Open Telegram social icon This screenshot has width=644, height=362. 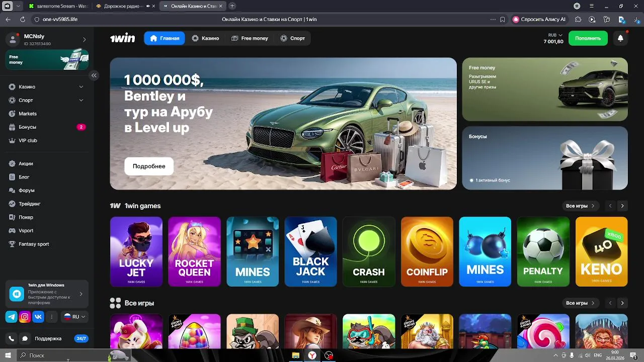click(11, 317)
